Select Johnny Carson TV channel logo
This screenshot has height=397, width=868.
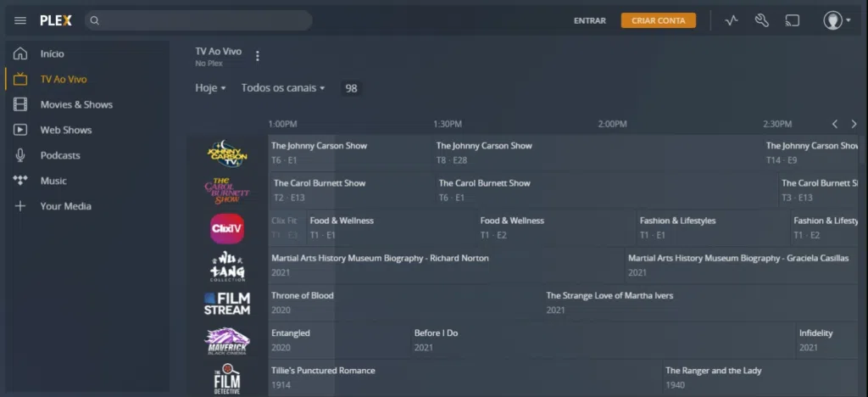point(227,154)
